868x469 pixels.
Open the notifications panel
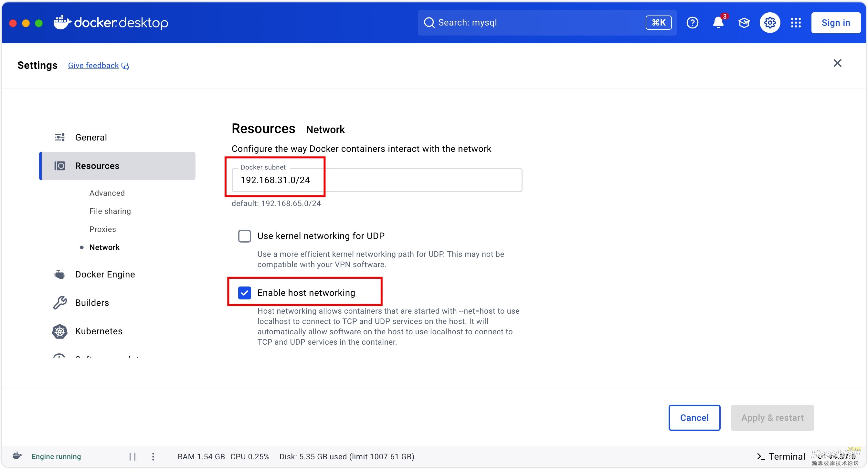click(x=718, y=23)
